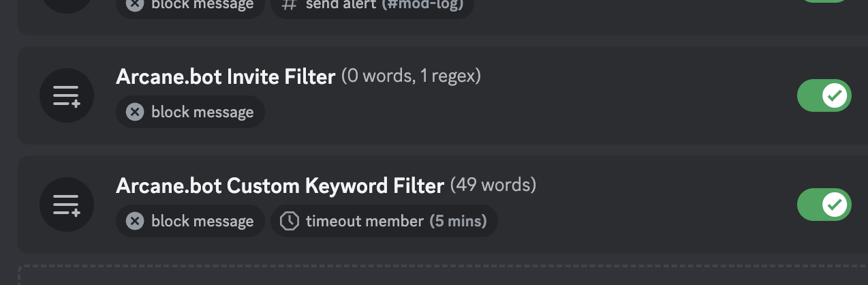
Task: Click the Arcane.bot Invite Filter list icon
Action: (66, 95)
